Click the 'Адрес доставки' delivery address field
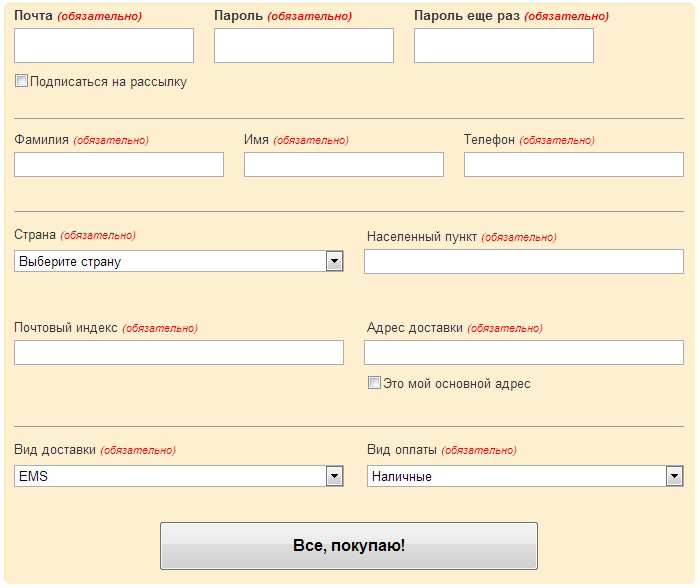This screenshot has width=700, height=588. (524, 353)
